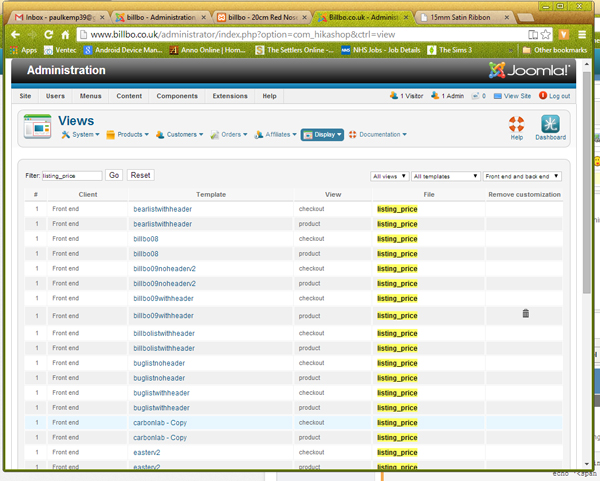The image size is (600, 481).
Task: Open the carbonlab - Copy checkout template
Action: (160, 423)
